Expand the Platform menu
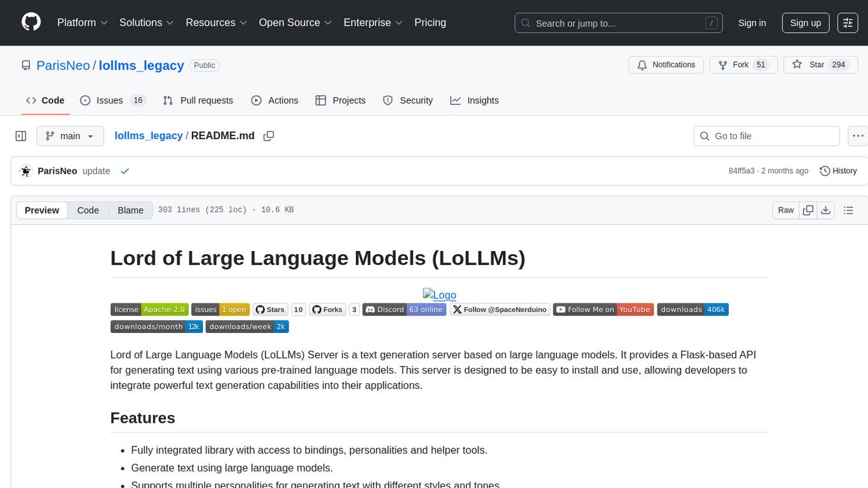Viewport: 868px width, 488px height. 82,23
